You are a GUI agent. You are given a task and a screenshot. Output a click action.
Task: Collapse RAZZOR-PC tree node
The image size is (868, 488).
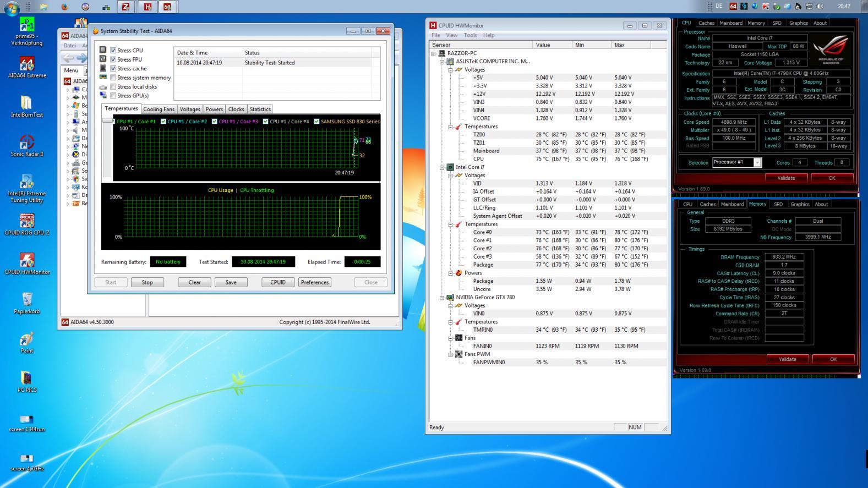[x=433, y=53]
